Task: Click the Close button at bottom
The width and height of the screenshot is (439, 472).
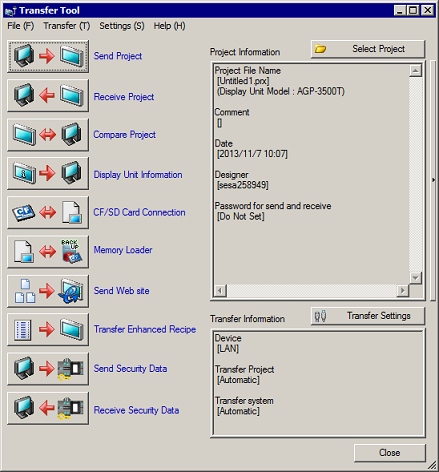Action: point(390,453)
